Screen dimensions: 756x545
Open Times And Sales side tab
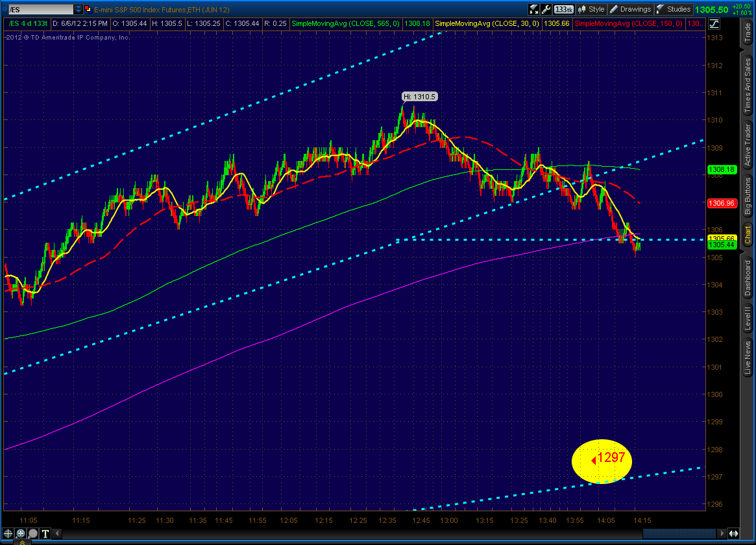click(x=748, y=84)
